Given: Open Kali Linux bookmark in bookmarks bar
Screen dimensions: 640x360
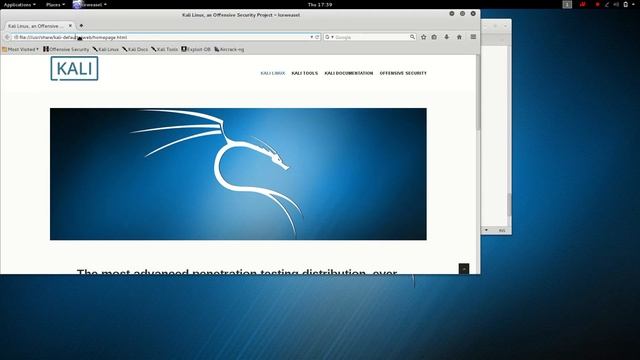Looking at the screenshot, I should click(x=106, y=49).
